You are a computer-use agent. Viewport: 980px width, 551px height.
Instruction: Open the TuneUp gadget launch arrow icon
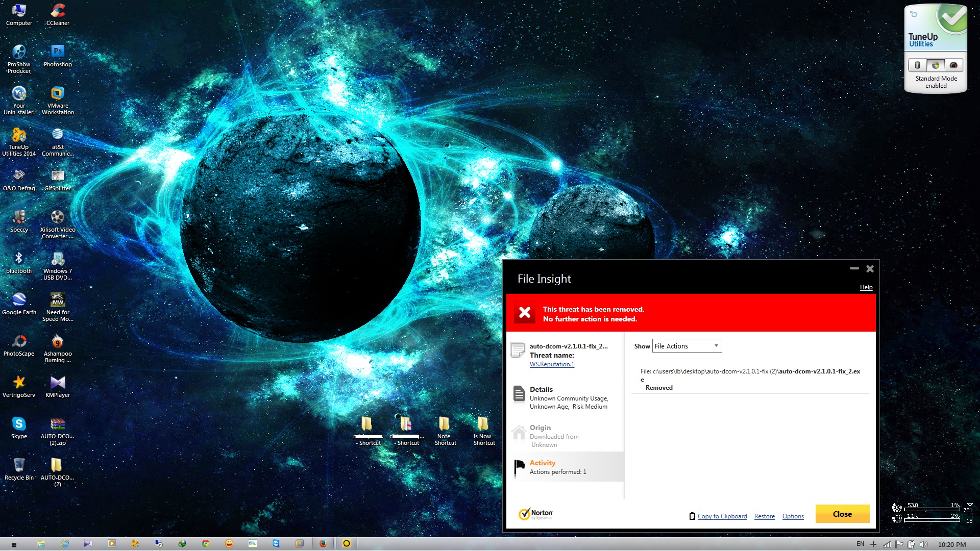coord(914,14)
